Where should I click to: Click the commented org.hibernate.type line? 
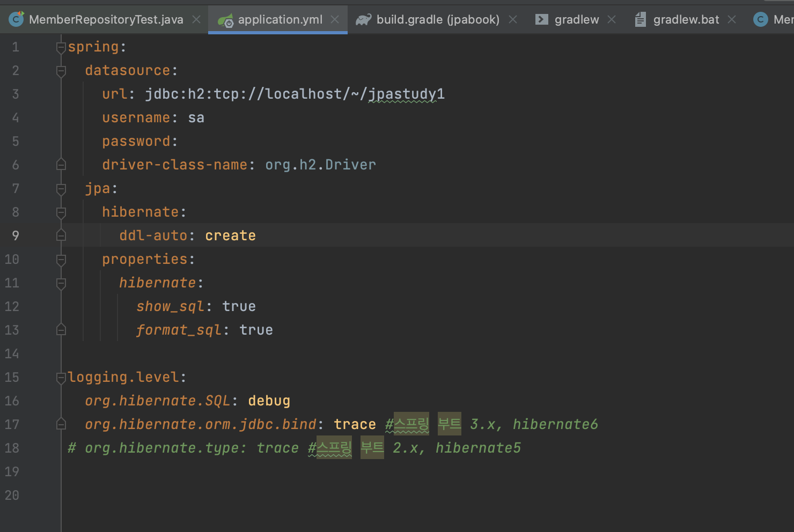(294, 448)
